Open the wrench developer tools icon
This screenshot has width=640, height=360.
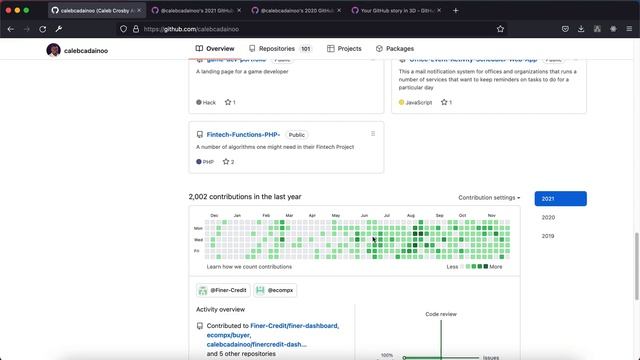[59, 29]
